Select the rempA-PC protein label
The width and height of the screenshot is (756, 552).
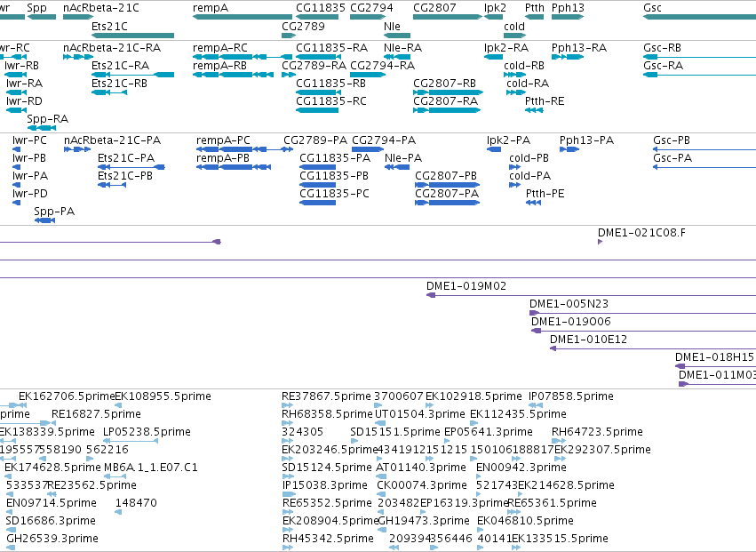pos(223,141)
